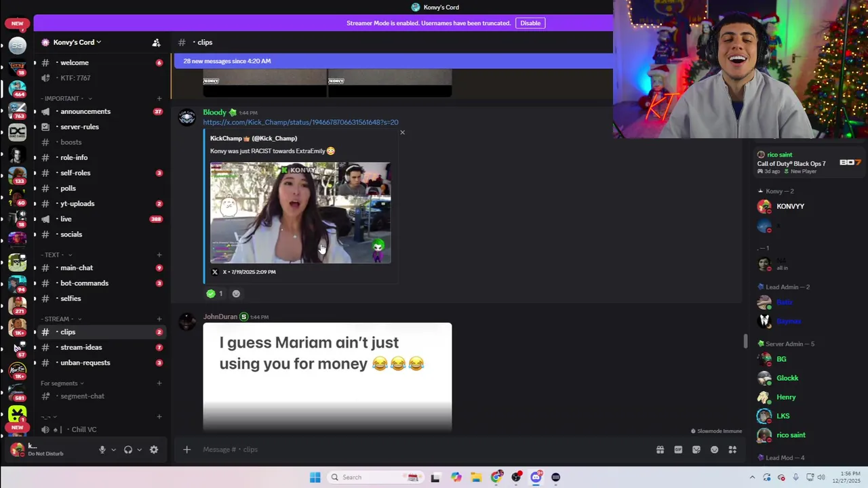Image resolution: width=868 pixels, height=488 pixels.
Task: Open the bot-commands channel
Action: 100,283
